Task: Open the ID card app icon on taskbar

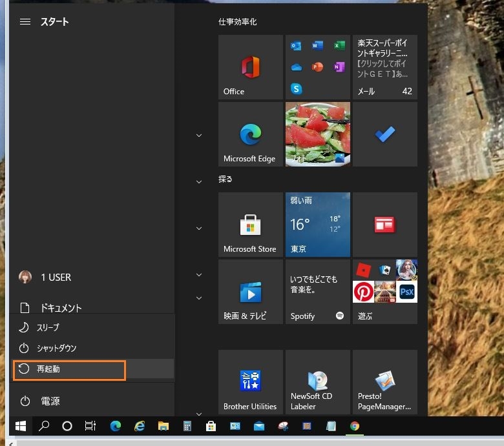Action: pyautogui.click(x=235, y=426)
